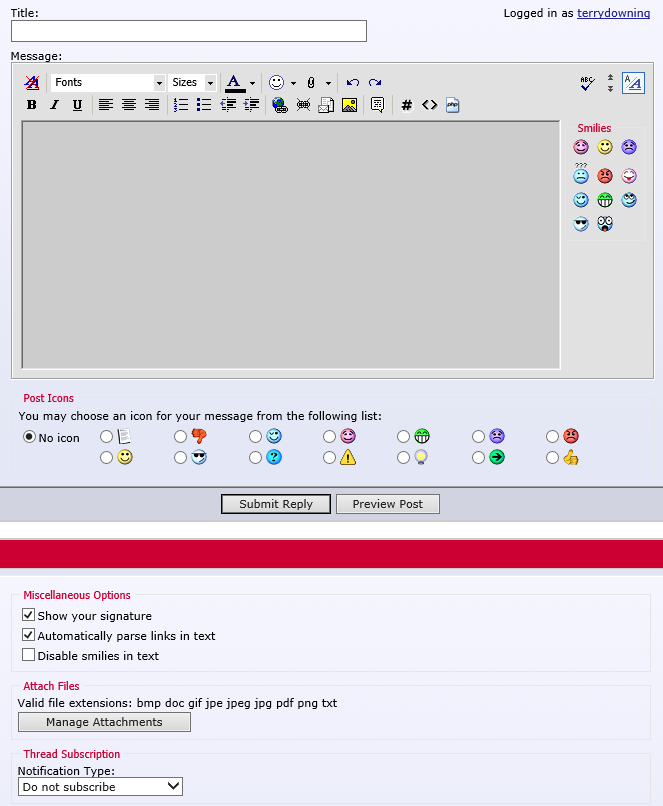Select the thumbs down post icon
Image resolution: width=663 pixels, height=806 pixels.
point(180,436)
